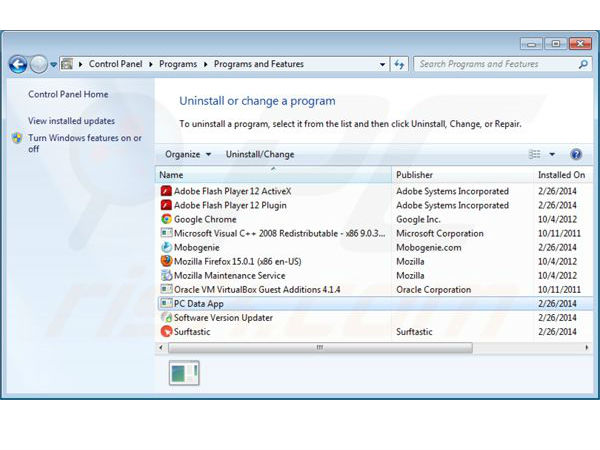This screenshot has width=600, height=450.
Task: Click the Back navigation arrow
Action: pyautogui.click(x=18, y=64)
